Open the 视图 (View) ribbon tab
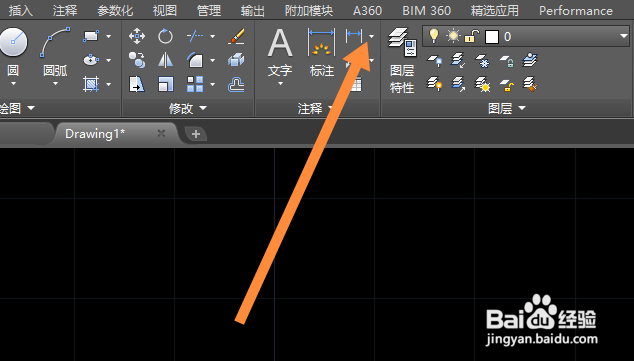 click(165, 11)
